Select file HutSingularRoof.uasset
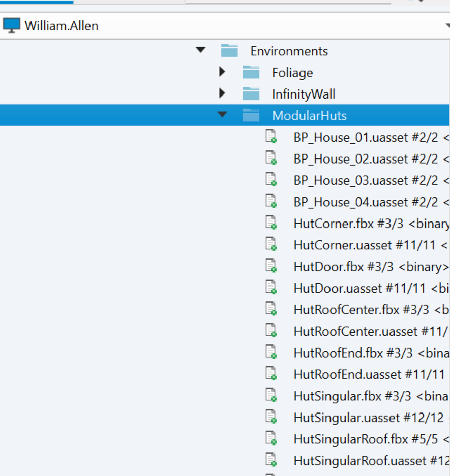The image size is (450, 476). (360, 461)
